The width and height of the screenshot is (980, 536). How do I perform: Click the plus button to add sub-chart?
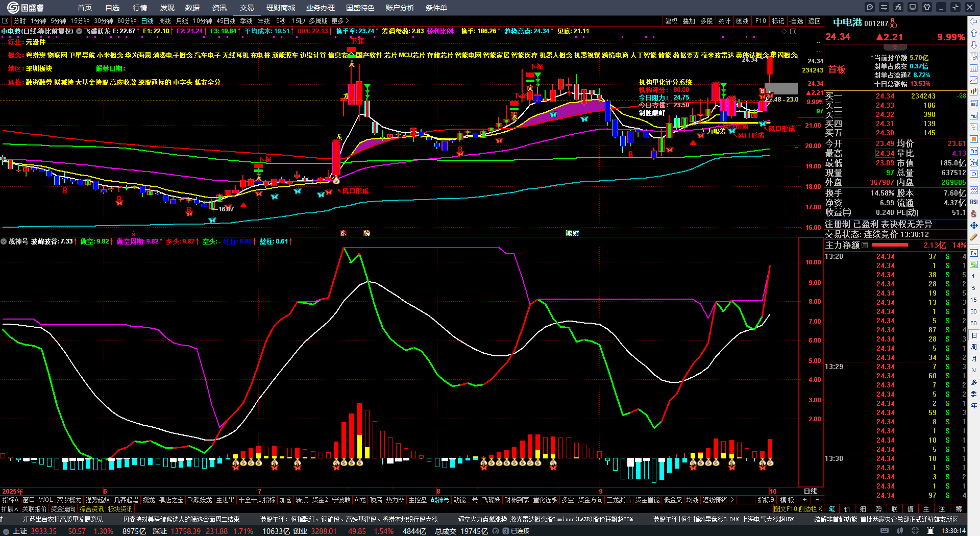click(805, 500)
